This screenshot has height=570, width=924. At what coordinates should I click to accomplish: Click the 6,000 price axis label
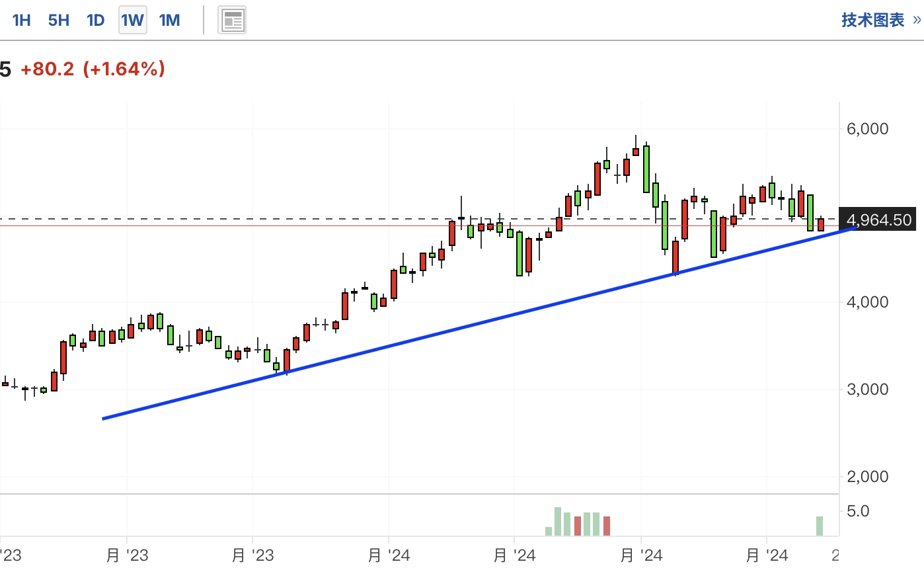point(867,128)
